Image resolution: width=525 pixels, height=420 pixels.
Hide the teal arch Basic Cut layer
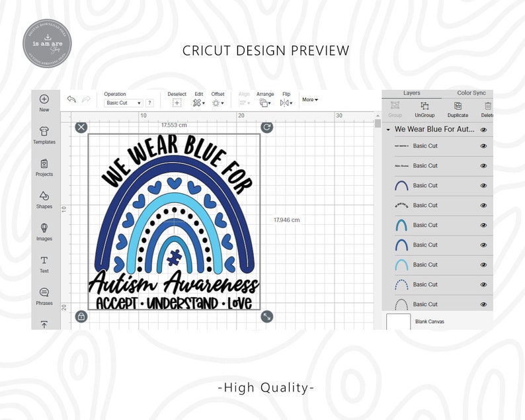(483, 225)
